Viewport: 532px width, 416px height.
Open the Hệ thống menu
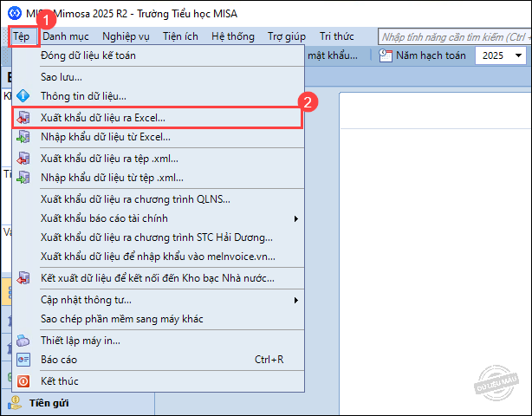click(x=233, y=36)
